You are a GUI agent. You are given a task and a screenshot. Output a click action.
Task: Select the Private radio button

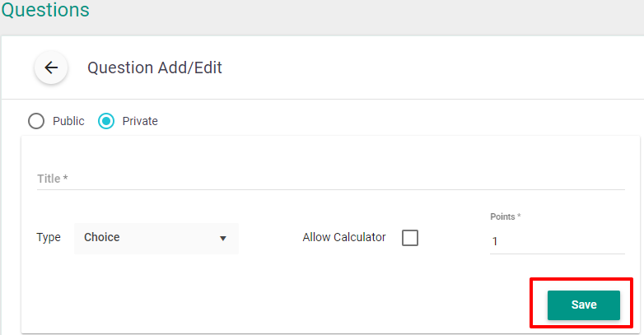tap(106, 121)
